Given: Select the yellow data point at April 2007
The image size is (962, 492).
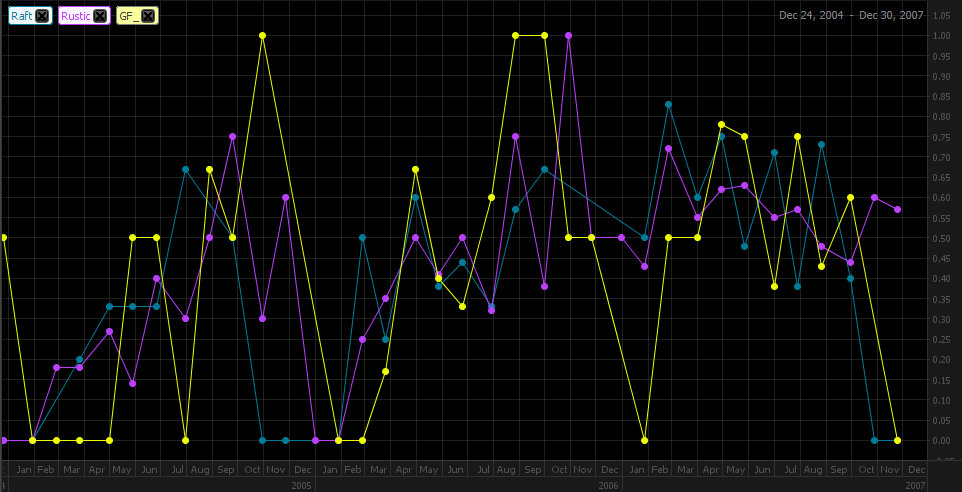Looking at the screenshot, I should tap(721, 125).
